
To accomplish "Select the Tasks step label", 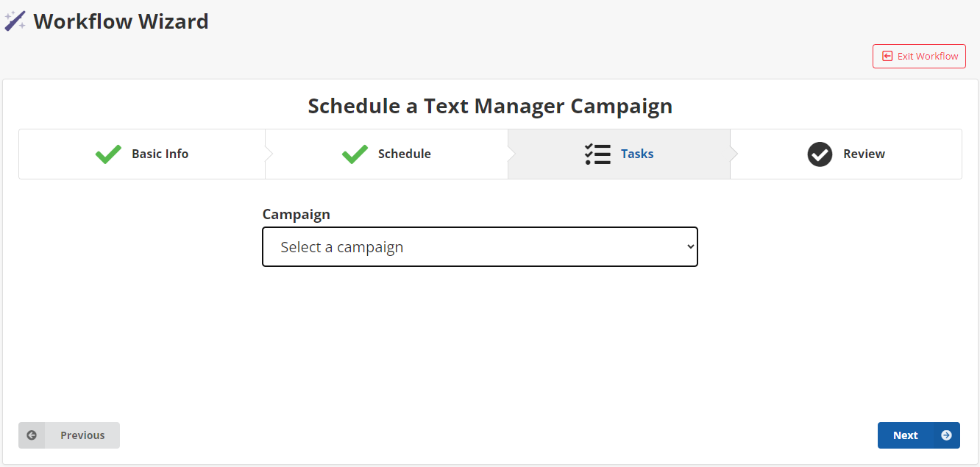I will pos(637,154).
